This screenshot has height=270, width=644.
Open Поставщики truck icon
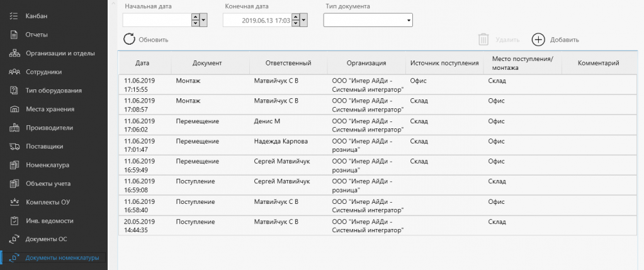coord(14,147)
